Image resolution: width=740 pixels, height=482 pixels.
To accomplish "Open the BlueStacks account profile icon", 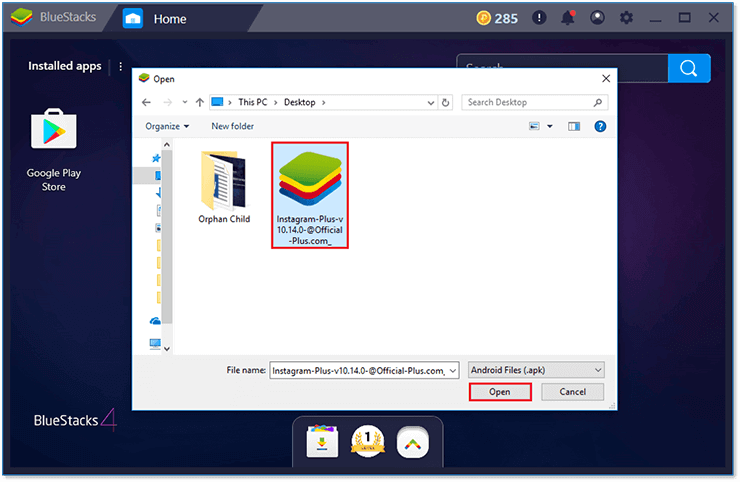I will tap(597, 18).
